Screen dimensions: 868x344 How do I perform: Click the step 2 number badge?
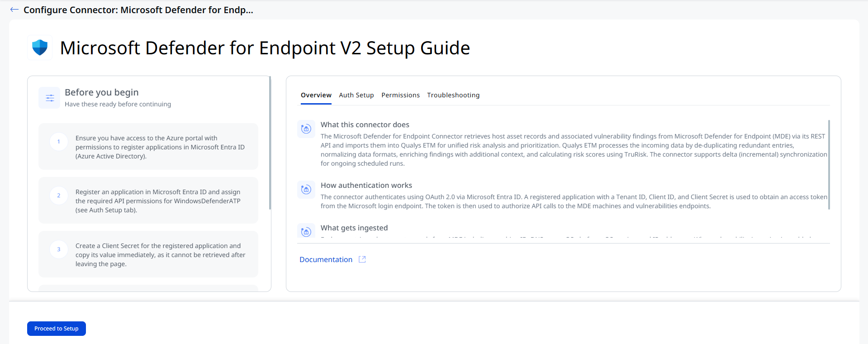click(x=59, y=196)
